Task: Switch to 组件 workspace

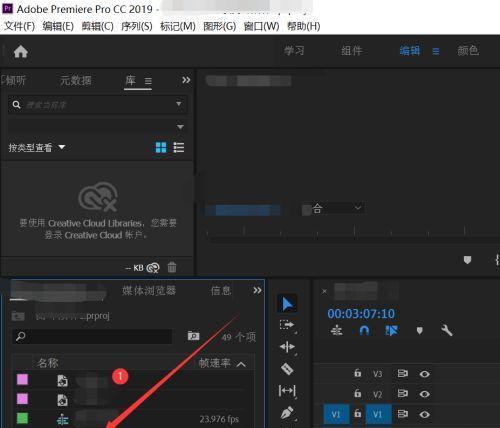Action: 352,51
